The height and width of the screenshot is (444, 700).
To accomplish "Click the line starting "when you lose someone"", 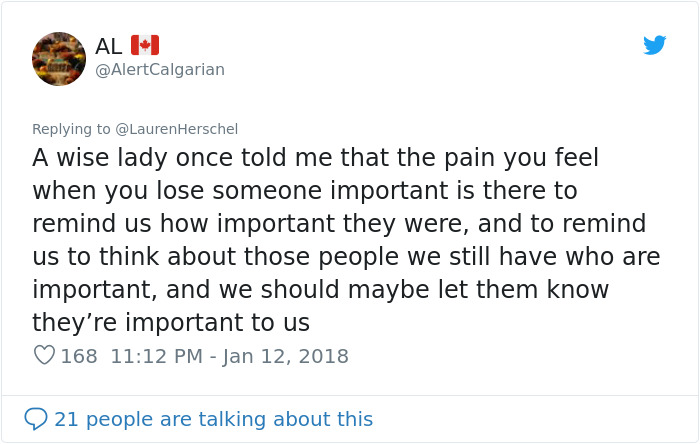I will [305, 191].
